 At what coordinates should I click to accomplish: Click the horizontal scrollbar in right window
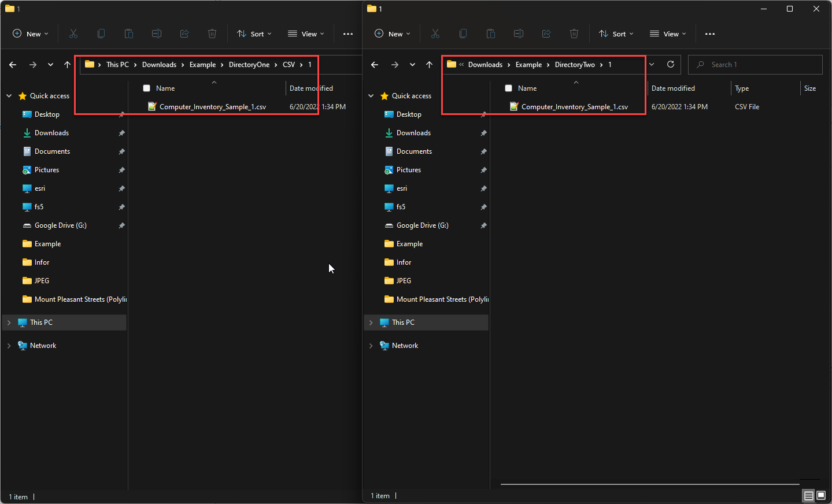click(650, 484)
